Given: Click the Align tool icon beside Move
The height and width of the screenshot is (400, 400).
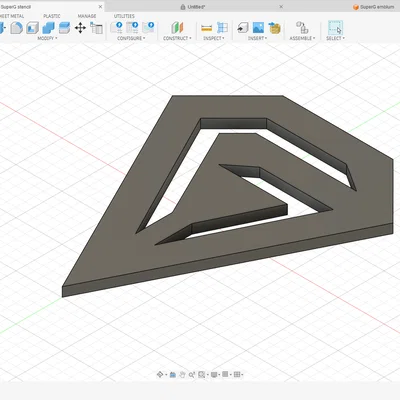Looking at the screenshot, I should [96, 28].
